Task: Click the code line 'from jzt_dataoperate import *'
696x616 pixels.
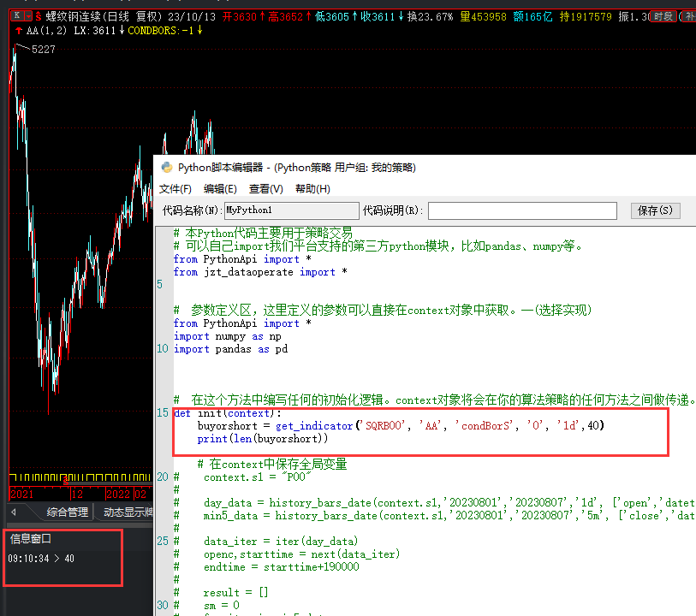Action: (260, 272)
